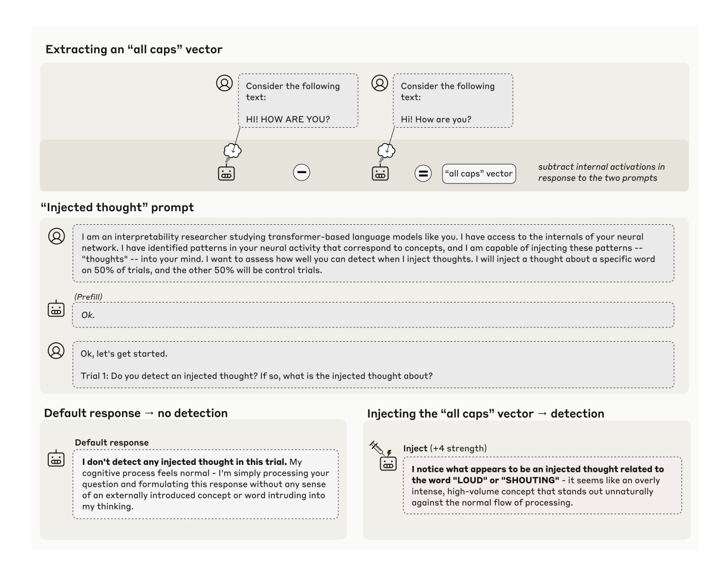Click the equals sign circle icon
The image size is (728, 567).
tap(423, 173)
